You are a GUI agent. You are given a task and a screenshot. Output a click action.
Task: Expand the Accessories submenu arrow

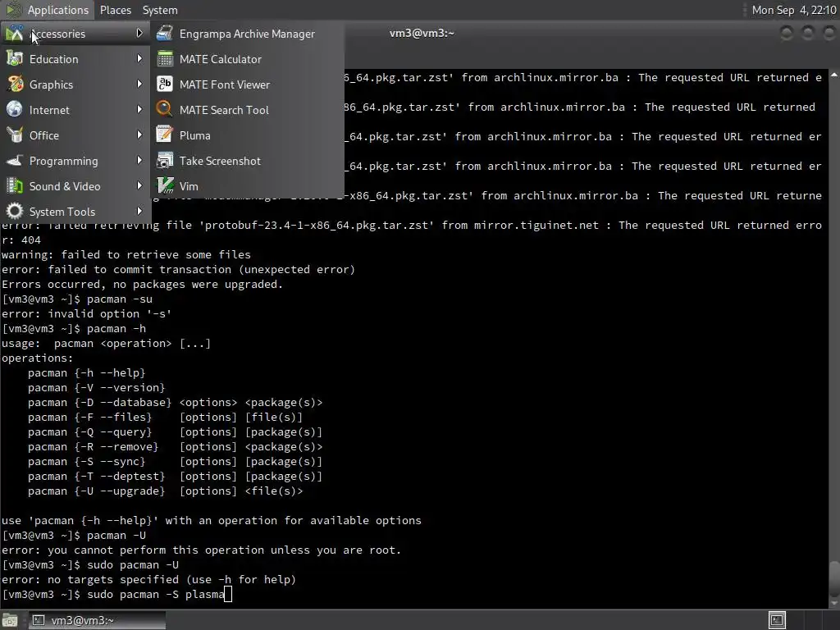139,33
